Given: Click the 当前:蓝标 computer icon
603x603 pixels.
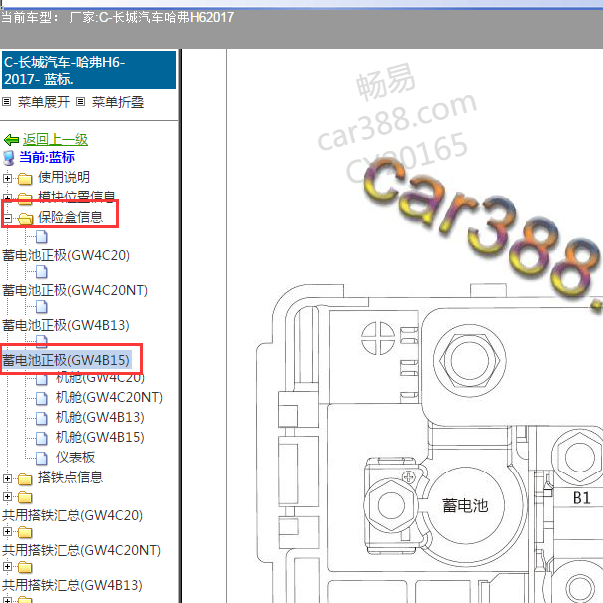Looking at the screenshot, I should [x=8, y=158].
